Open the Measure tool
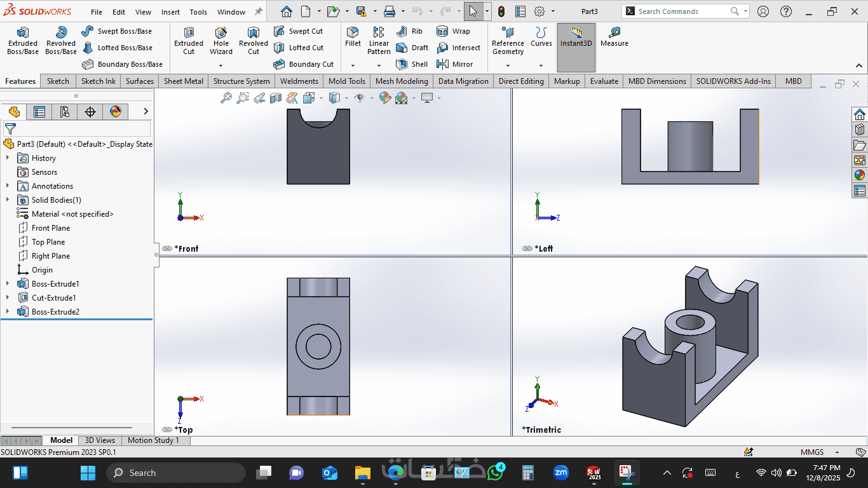Viewport: 868px width, 488px height. [614, 37]
